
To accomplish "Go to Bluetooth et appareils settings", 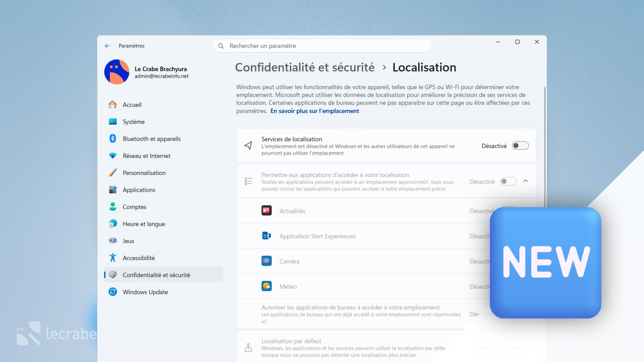I will (x=163, y=139).
